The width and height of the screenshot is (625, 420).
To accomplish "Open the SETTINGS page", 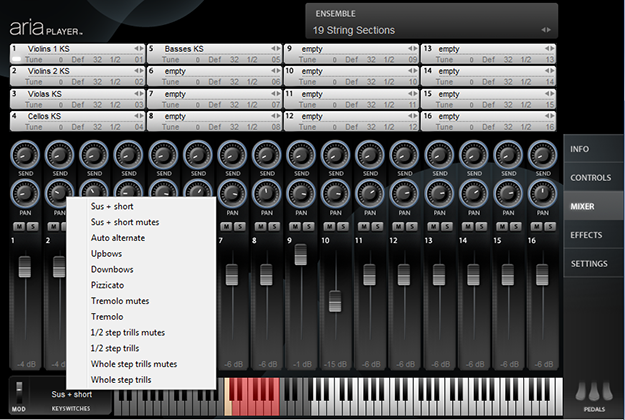I will 593,264.
